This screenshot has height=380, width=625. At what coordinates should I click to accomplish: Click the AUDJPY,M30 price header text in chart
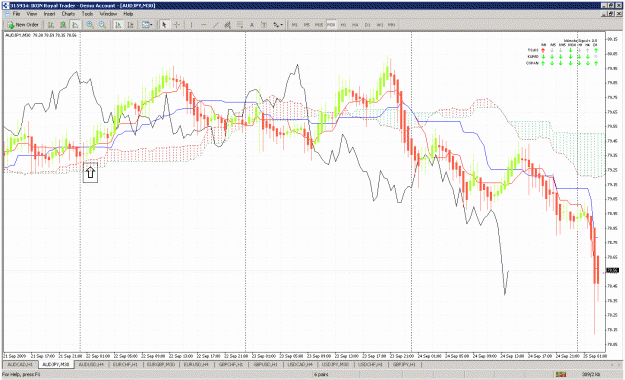click(x=41, y=35)
